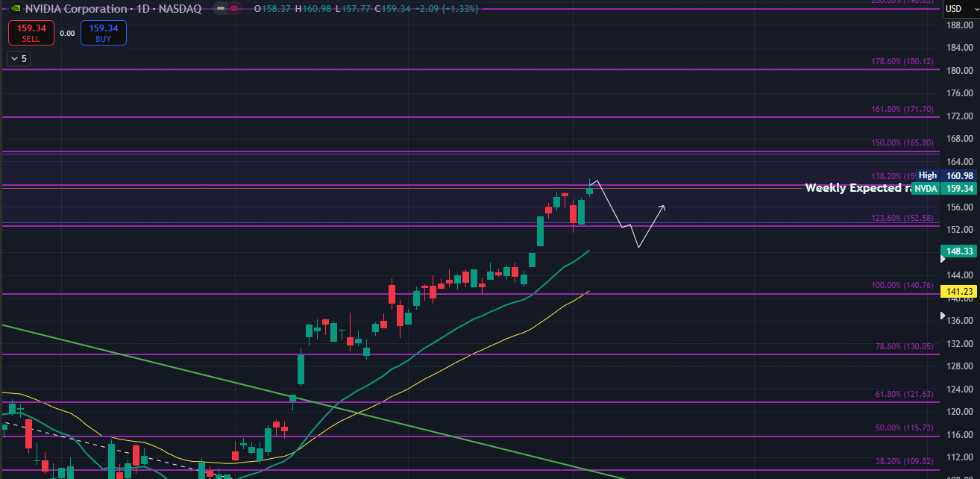Select the 100.00% (140.76) Fibonacci level label
This screenshot has height=479, width=980.
pos(902,286)
